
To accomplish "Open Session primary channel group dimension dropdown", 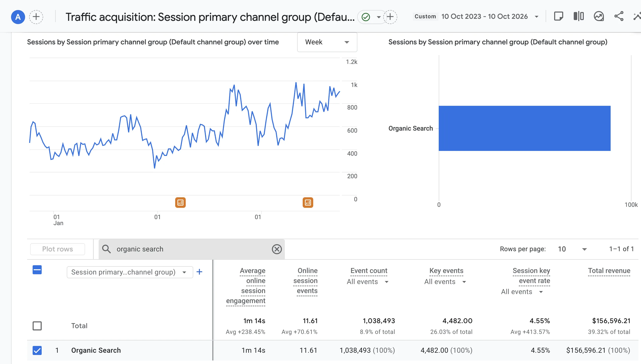I will [130, 272].
